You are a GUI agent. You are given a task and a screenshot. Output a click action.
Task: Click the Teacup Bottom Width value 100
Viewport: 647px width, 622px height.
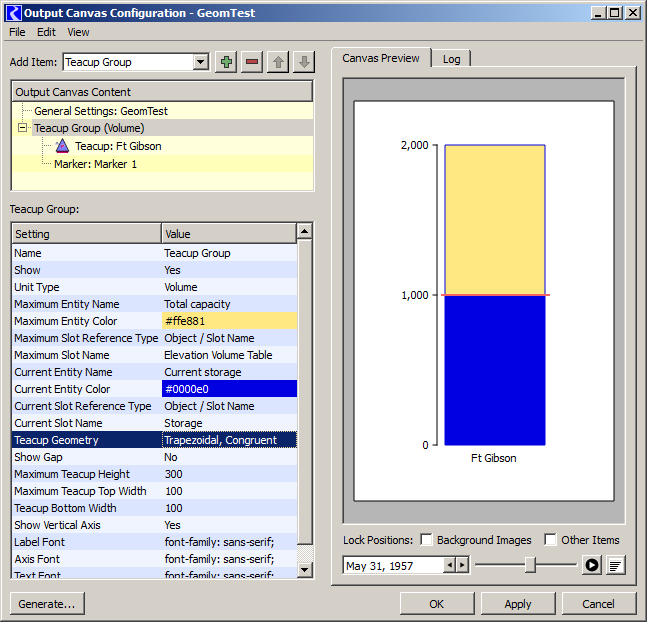pyautogui.click(x=229, y=508)
